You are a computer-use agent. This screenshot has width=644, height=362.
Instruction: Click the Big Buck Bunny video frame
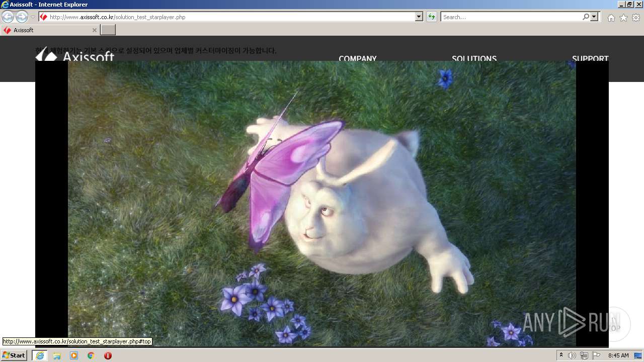pos(322,204)
